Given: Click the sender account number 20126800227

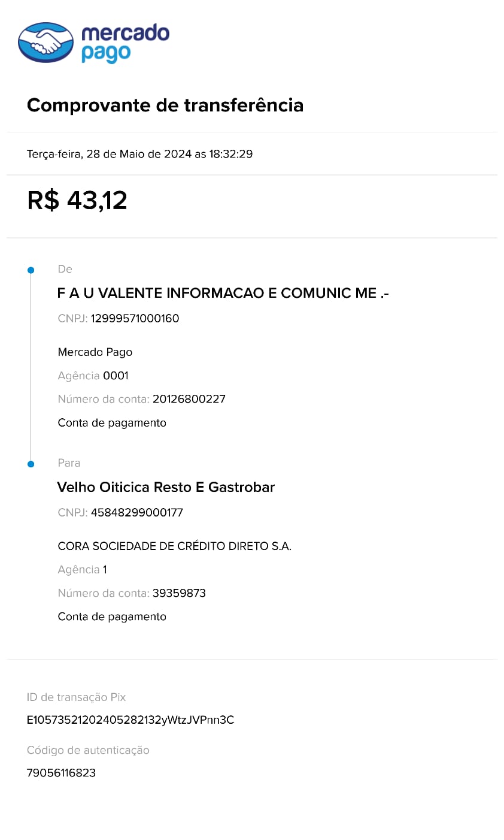Looking at the screenshot, I should (x=189, y=399).
